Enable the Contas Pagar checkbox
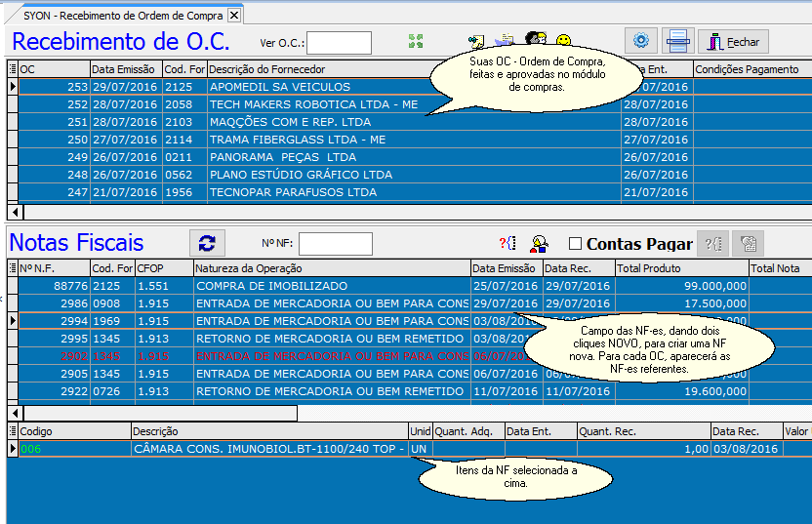The height and width of the screenshot is (524, 812). [576, 244]
